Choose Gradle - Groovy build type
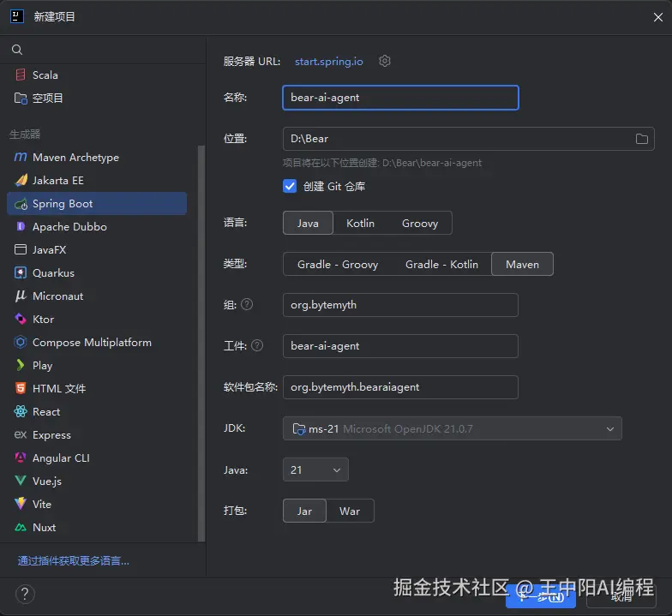Screen dimensions: 672x616 338,264
